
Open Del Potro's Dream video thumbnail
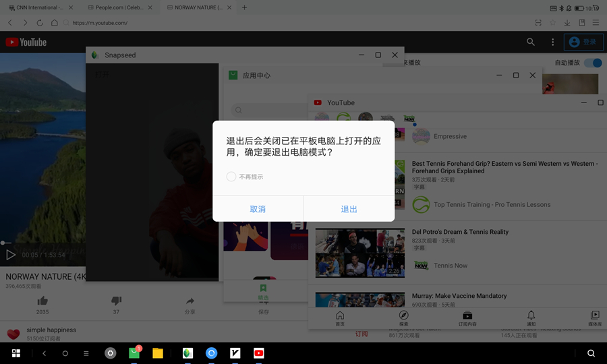tap(360, 253)
